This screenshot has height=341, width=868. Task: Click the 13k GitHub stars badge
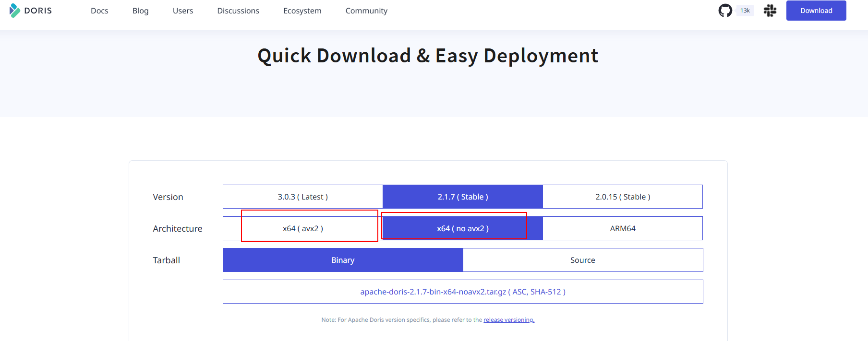point(745,11)
